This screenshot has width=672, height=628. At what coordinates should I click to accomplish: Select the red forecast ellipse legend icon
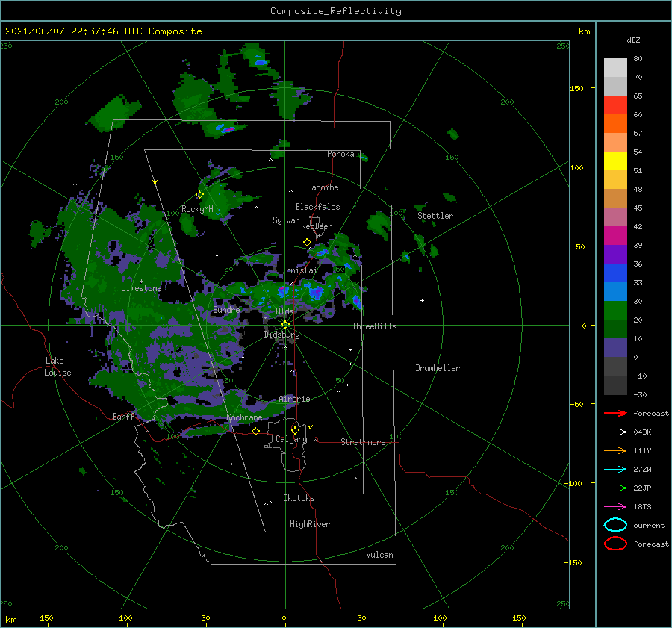click(615, 544)
